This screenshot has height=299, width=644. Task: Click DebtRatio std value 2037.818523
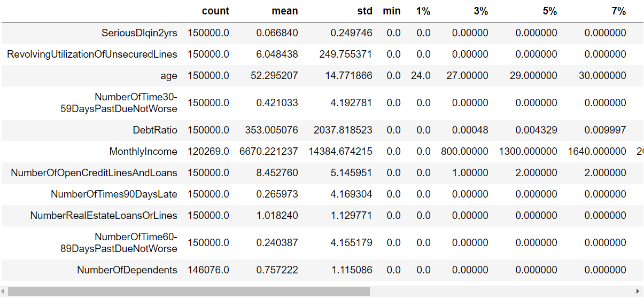344,130
